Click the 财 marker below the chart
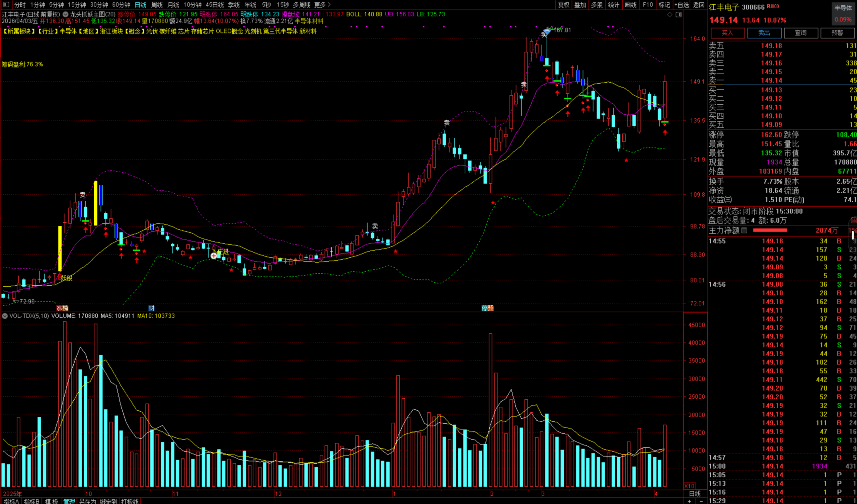 point(151,308)
